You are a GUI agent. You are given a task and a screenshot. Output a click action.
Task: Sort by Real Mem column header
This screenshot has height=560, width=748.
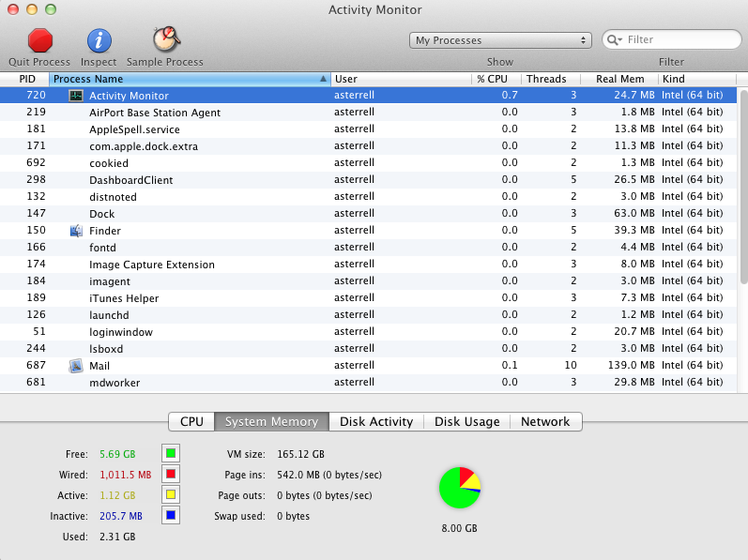coord(619,79)
